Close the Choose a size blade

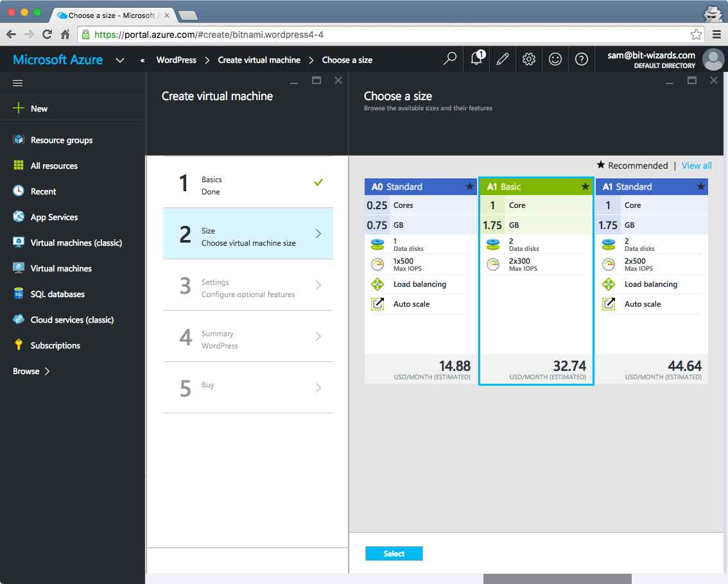pos(714,80)
